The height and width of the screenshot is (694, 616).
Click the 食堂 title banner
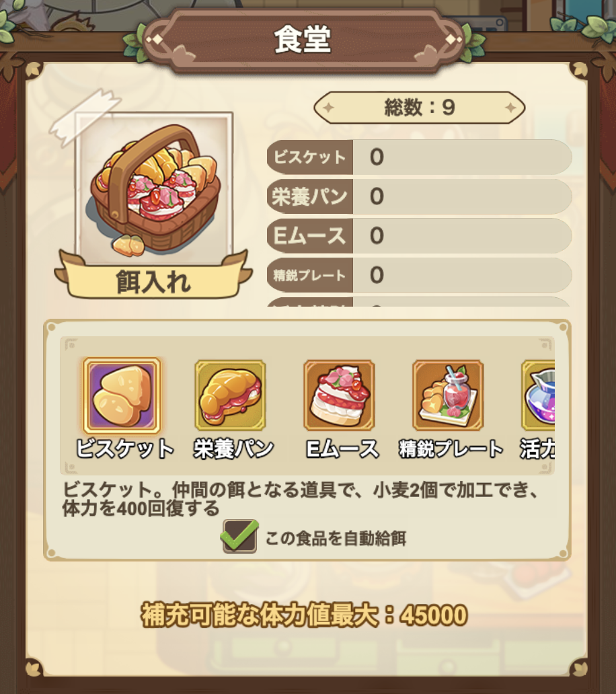click(x=303, y=40)
